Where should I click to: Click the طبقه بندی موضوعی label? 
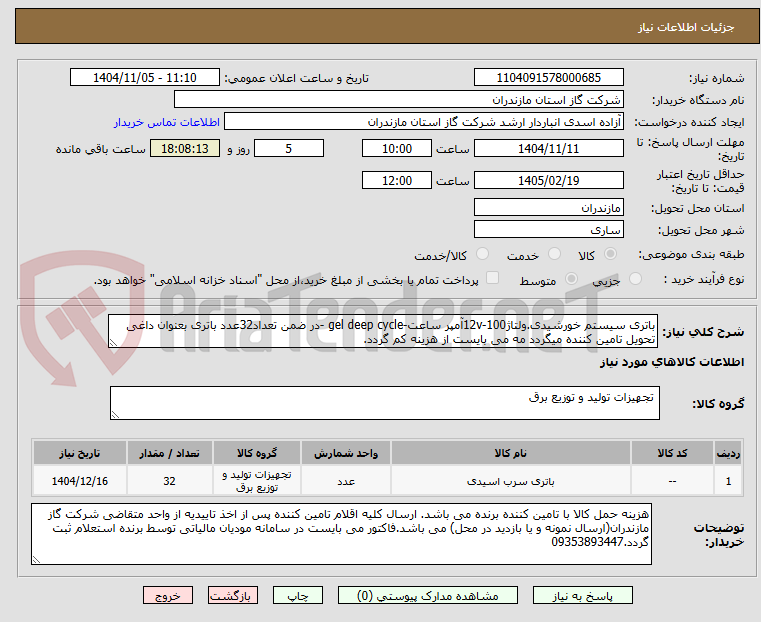click(691, 254)
